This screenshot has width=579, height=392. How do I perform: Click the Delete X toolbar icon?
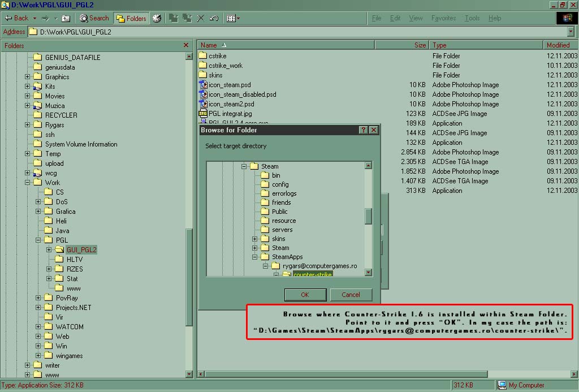pyautogui.click(x=201, y=18)
